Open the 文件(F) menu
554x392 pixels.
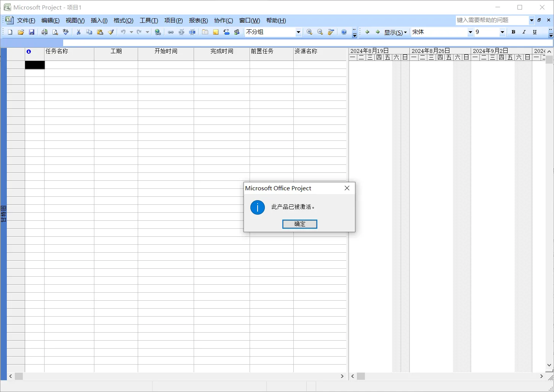click(x=26, y=21)
